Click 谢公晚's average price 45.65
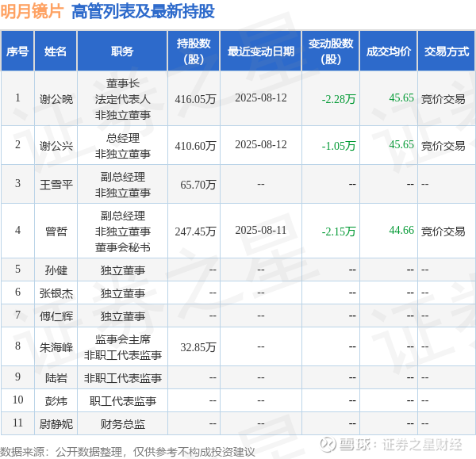This screenshot has width=476, height=459. pos(401,98)
